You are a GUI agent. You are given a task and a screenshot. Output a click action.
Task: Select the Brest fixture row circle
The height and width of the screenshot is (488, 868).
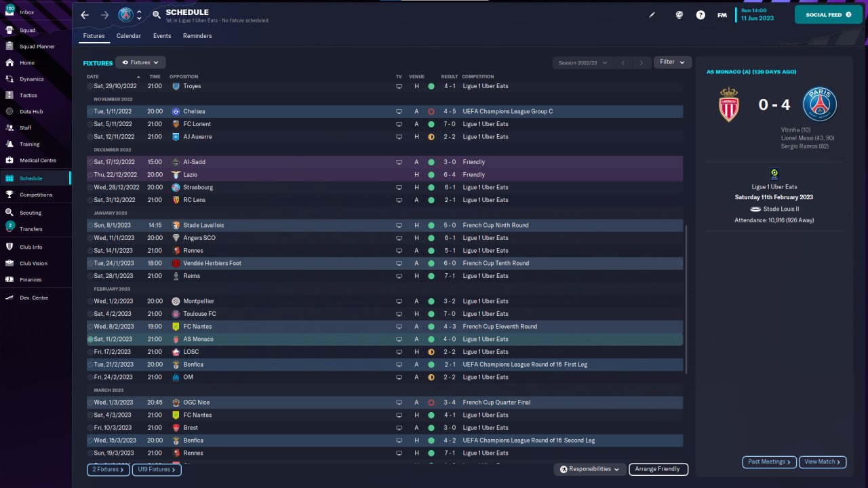click(90, 428)
